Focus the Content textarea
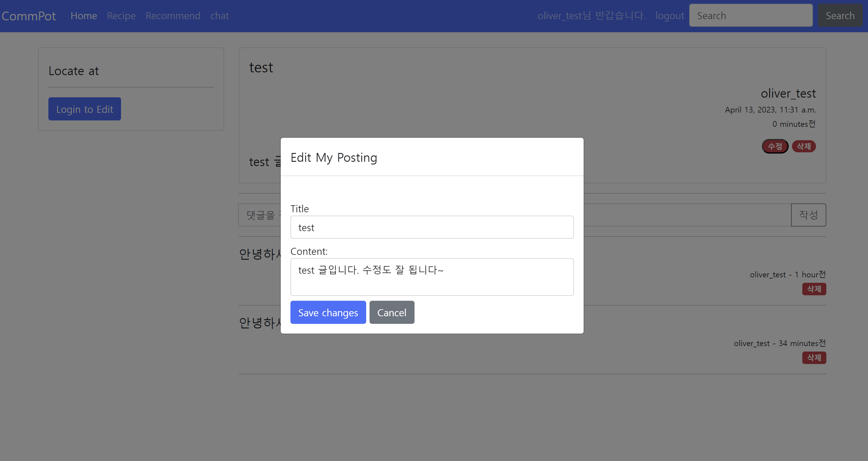The height and width of the screenshot is (461, 868). point(432,277)
